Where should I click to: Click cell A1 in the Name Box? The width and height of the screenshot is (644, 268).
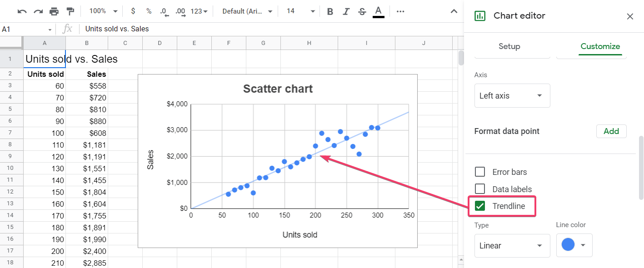tap(25, 28)
